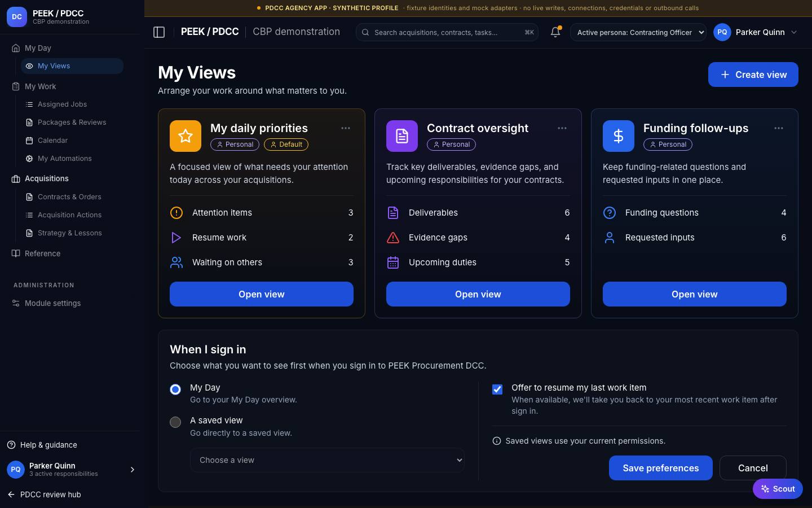Open the Scout assistant button
Viewport: 812px width, 508px height.
click(x=778, y=489)
